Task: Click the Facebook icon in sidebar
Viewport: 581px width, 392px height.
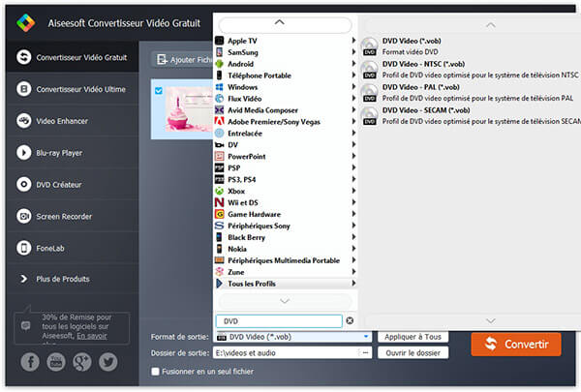Action: (x=32, y=362)
